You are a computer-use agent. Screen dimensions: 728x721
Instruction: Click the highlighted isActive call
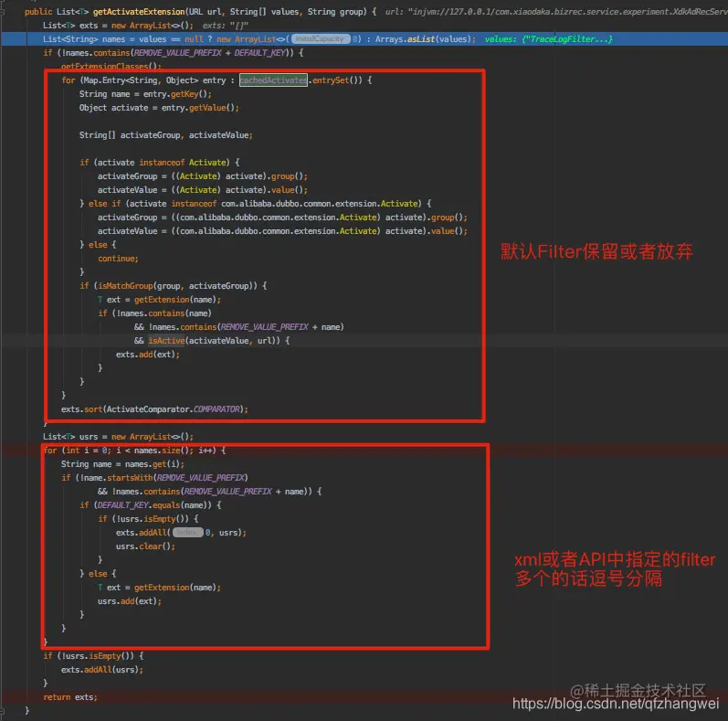(x=166, y=341)
